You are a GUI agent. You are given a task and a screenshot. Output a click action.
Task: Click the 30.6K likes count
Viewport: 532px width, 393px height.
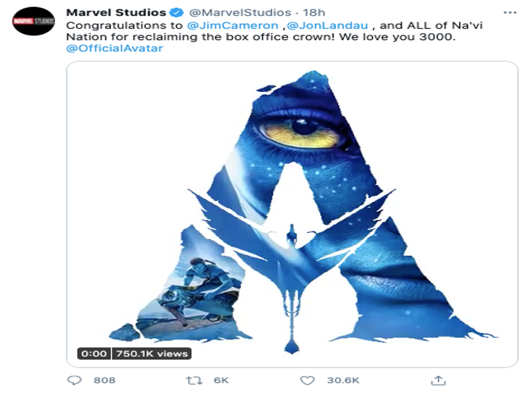[x=343, y=380]
